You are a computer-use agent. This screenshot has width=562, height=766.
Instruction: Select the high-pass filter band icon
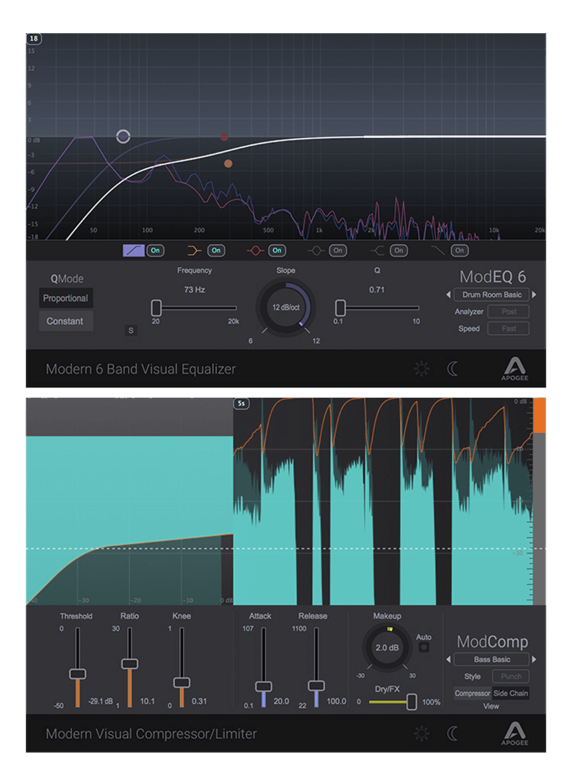point(133,251)
